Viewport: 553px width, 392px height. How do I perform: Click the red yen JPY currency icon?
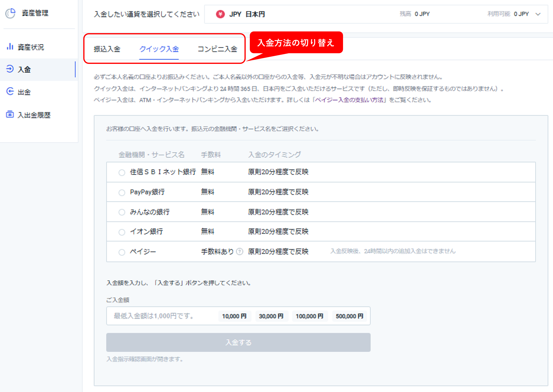[x=220, y=14]
